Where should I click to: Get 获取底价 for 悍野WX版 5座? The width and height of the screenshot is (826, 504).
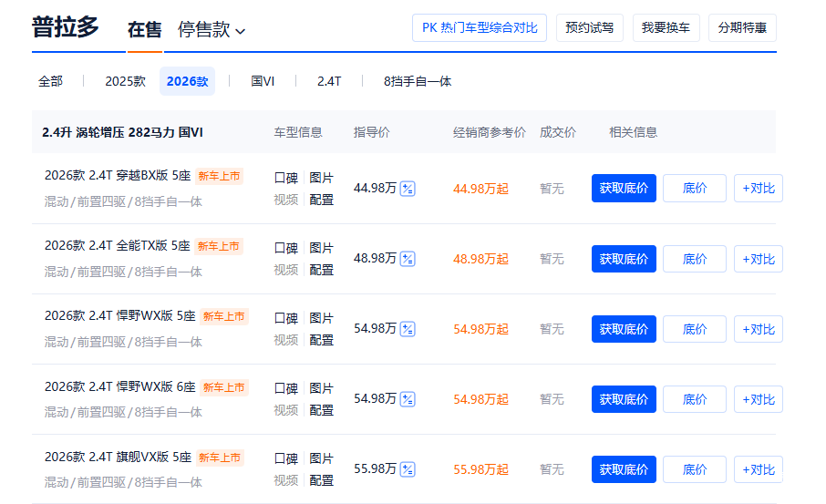pyautogui.click(x=624, y=329)
